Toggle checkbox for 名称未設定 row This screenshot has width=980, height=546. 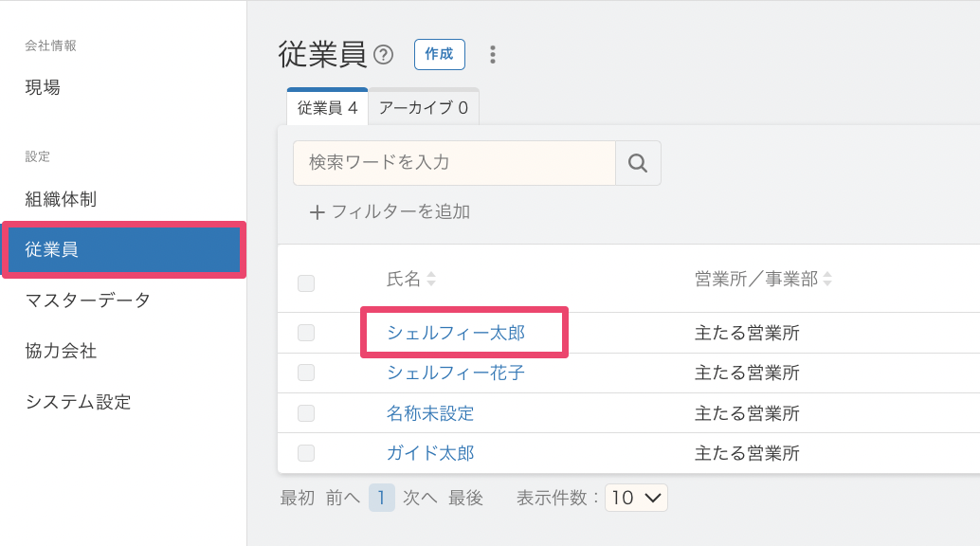(x=306, y=413)
